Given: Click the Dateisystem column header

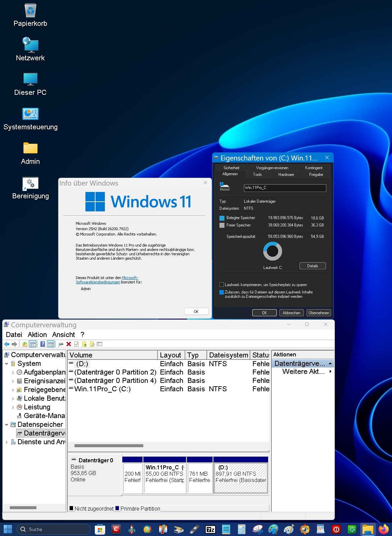Looking at the screenshot, I should click(x=228, y=355).
